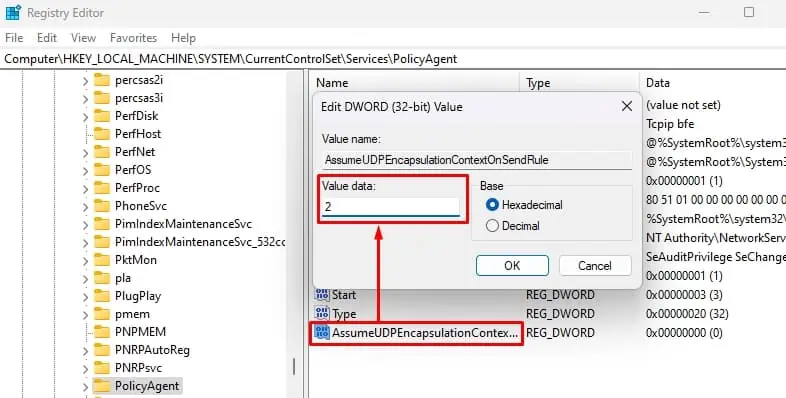Select the percsas2i folder icon
The image size is (786, 398).
pos(102,80)
